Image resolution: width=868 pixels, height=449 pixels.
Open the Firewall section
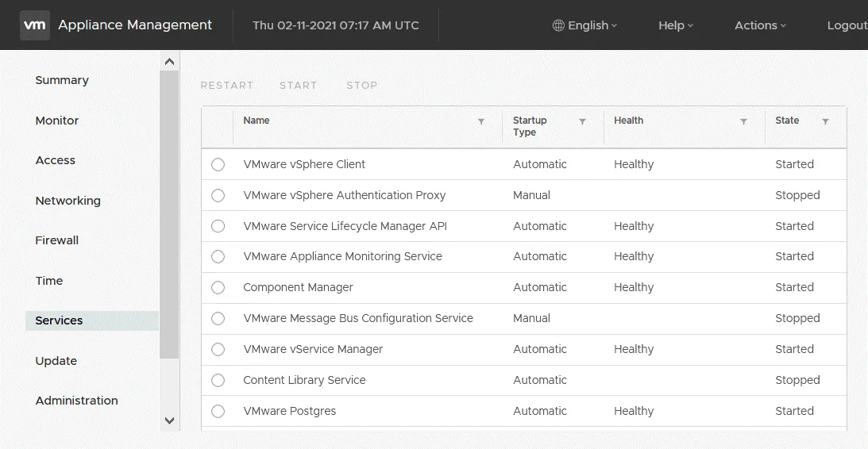pyautogui.click(x=56, y=240)
